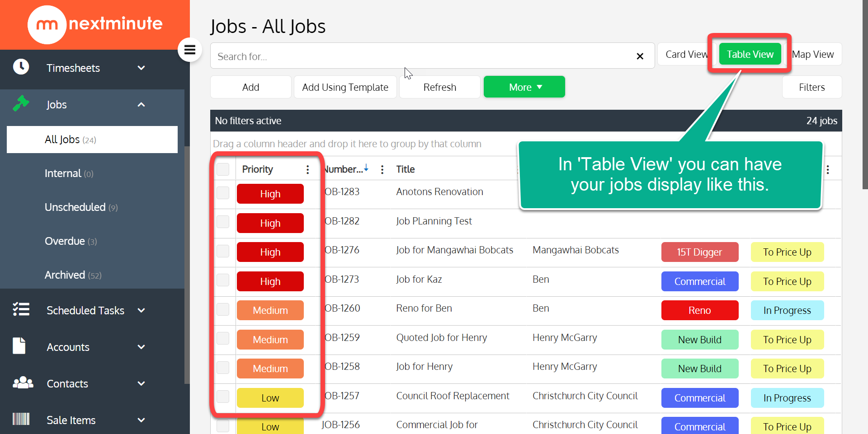Click the 15T Digger type tag
868x434 pixels.
click(x=700, y=252)
